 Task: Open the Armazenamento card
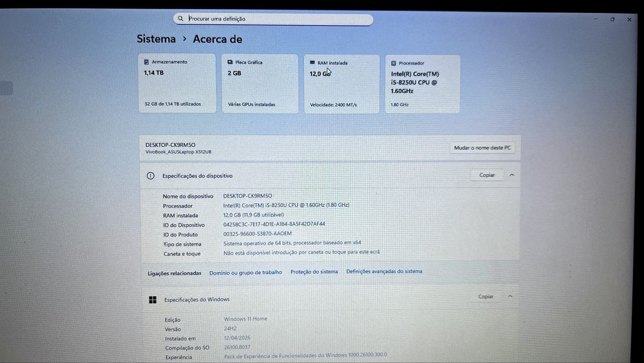pyautogui.click(x=177, y=83)
